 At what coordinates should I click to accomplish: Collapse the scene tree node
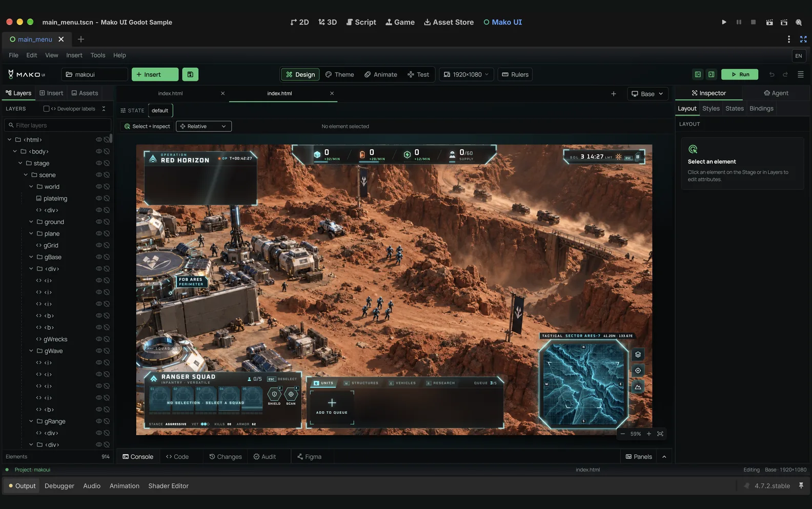(26, 175)
